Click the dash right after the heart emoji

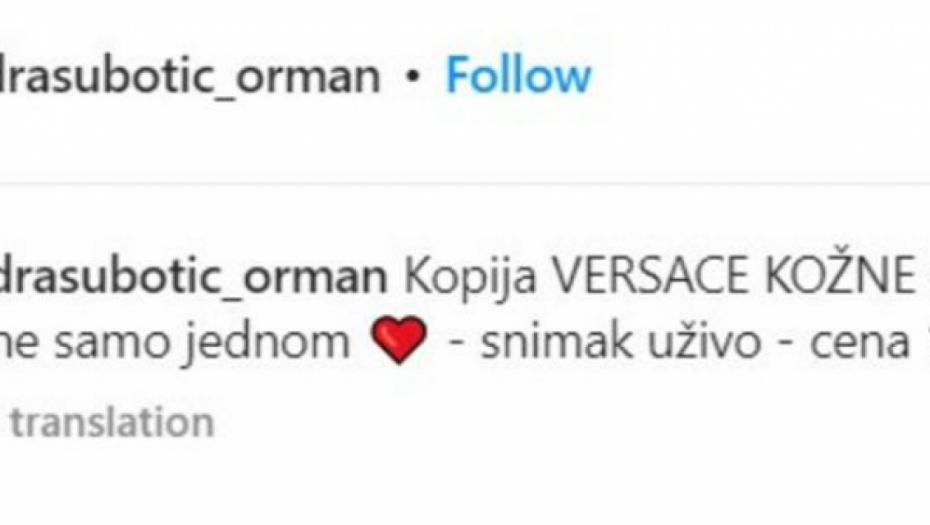tap(456, 343)
